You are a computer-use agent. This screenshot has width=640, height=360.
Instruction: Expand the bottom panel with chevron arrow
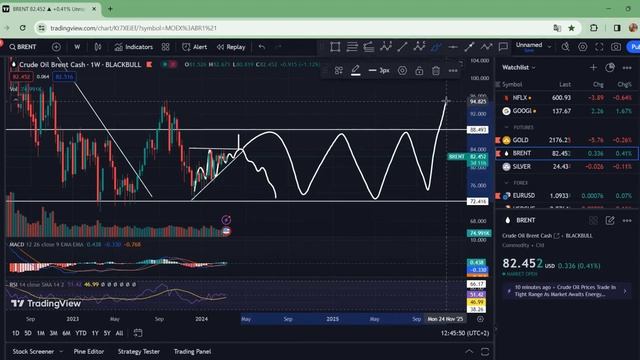click(x=469, y=351)
